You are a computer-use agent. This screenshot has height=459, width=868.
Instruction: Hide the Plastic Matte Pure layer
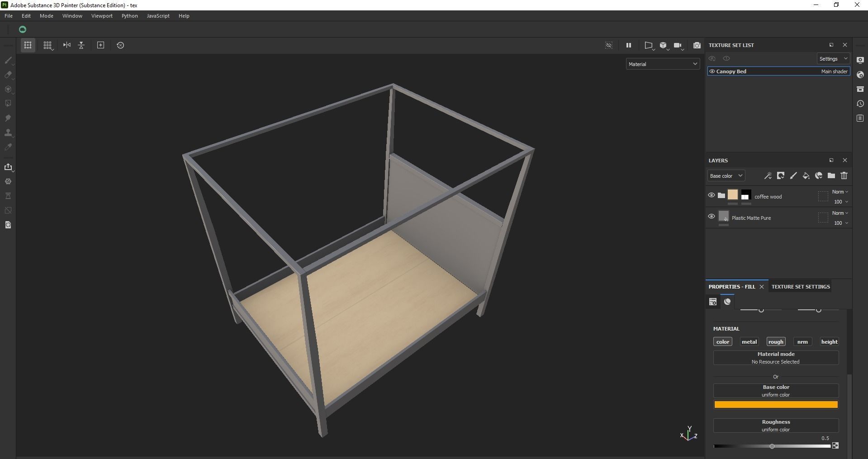711,217
